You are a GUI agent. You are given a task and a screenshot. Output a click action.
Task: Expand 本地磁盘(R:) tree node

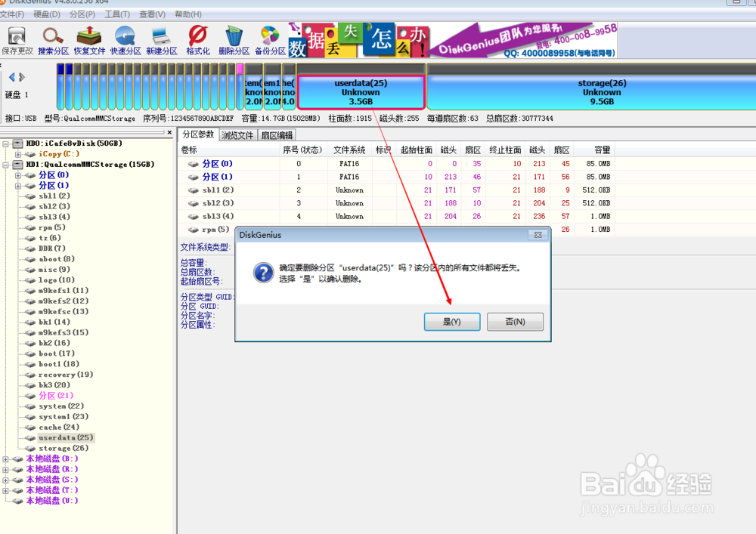click(6, 470)
